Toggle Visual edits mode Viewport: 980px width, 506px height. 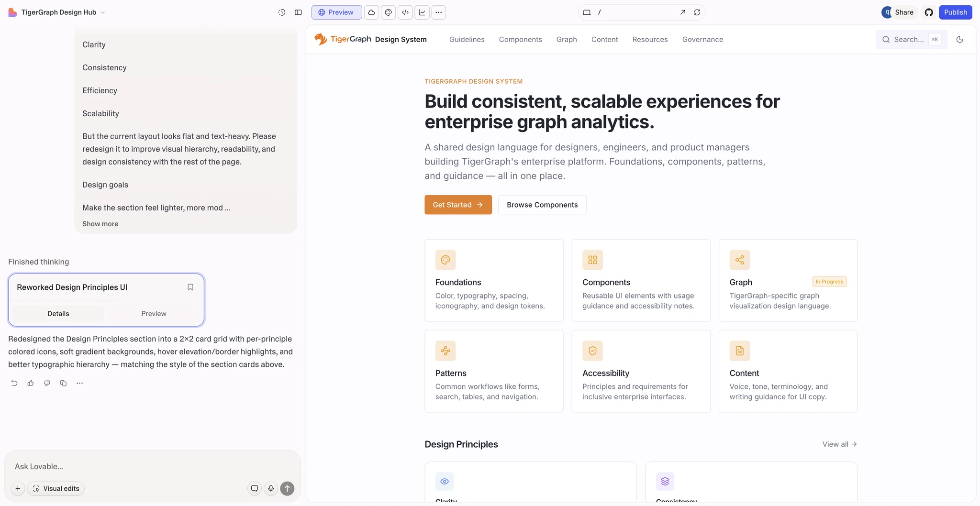click(x=56, y=488)
